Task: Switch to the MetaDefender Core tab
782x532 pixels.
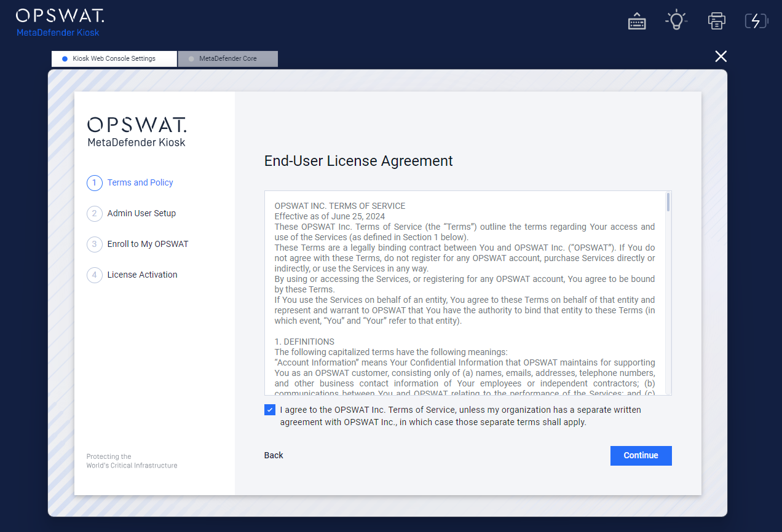Action: pyautogui.click(x=228, y=59)
